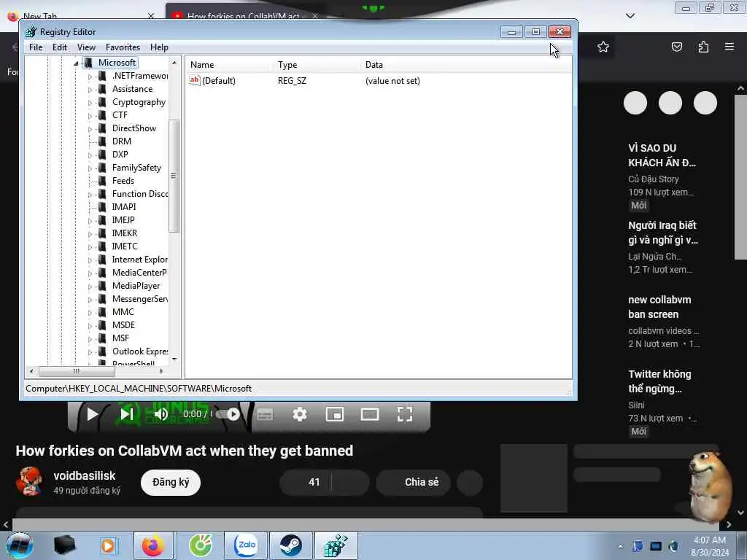Select the DXP key folder icon

[x=102, y=155]
